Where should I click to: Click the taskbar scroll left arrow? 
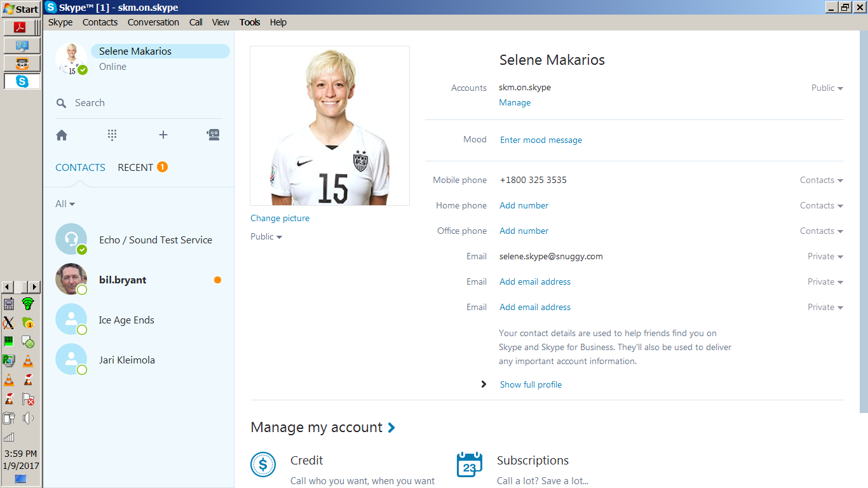(x=8, y=287)
